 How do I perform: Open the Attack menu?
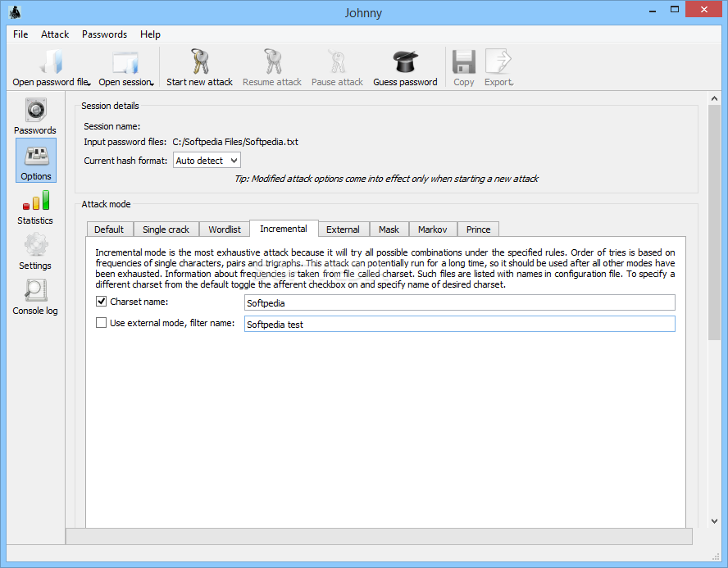pyautogui.click(x=55, y=34)
